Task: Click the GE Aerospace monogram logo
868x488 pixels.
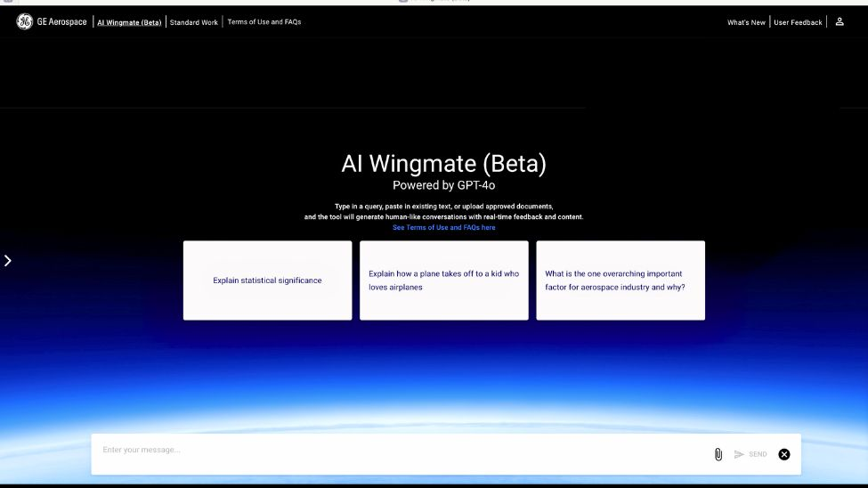Action: tap(24, 21)
